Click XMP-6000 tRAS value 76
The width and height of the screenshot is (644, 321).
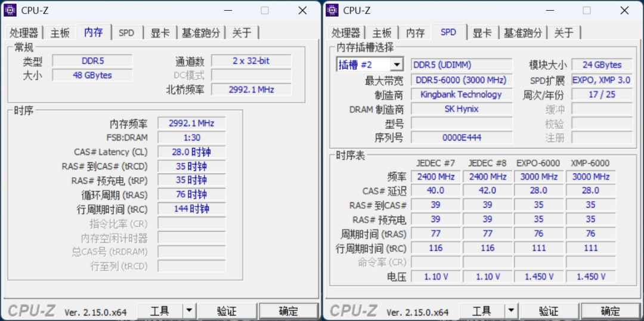click(x=590, y=233)
